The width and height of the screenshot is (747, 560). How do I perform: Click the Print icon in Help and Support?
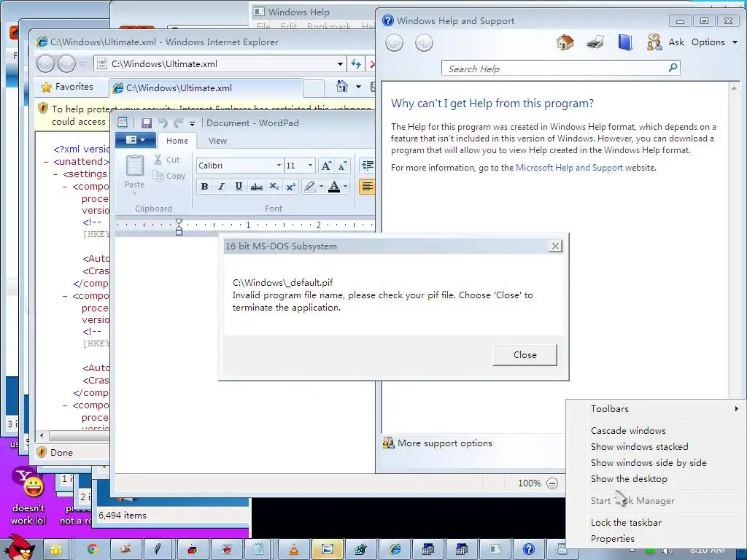595,43
